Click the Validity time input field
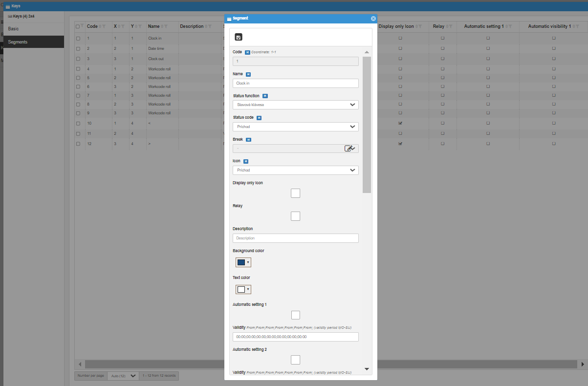Viewport: 588px width, 386px height. coord(295,337)
